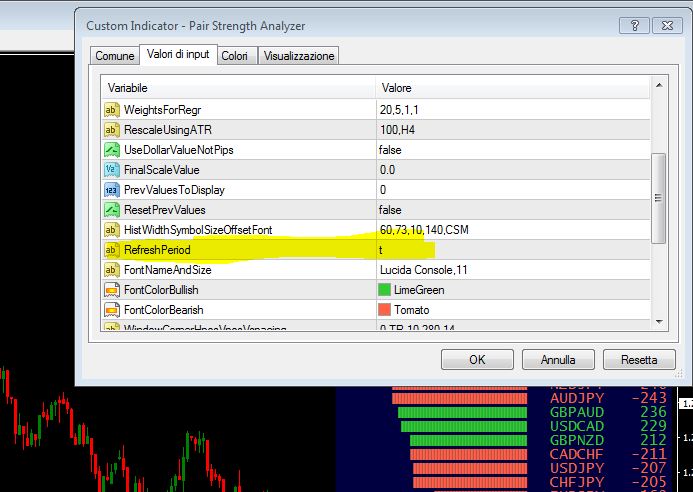Open the Colori tab
The height and width of the screenshot is (492, 693).
pos(235,56)
